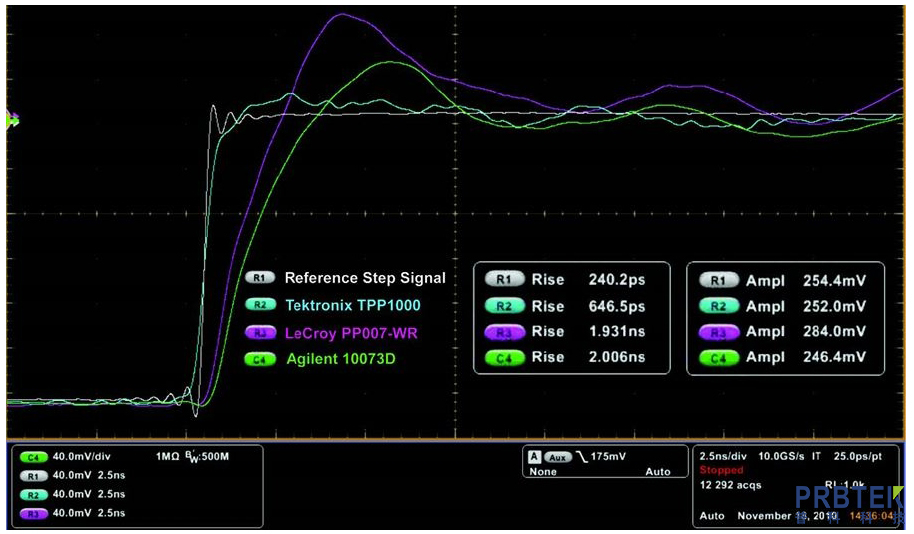The height and width of the screenshot is (534, 914).
Task: Select the Tektronix TPP1000 waveform label
Action: (352, 305)
